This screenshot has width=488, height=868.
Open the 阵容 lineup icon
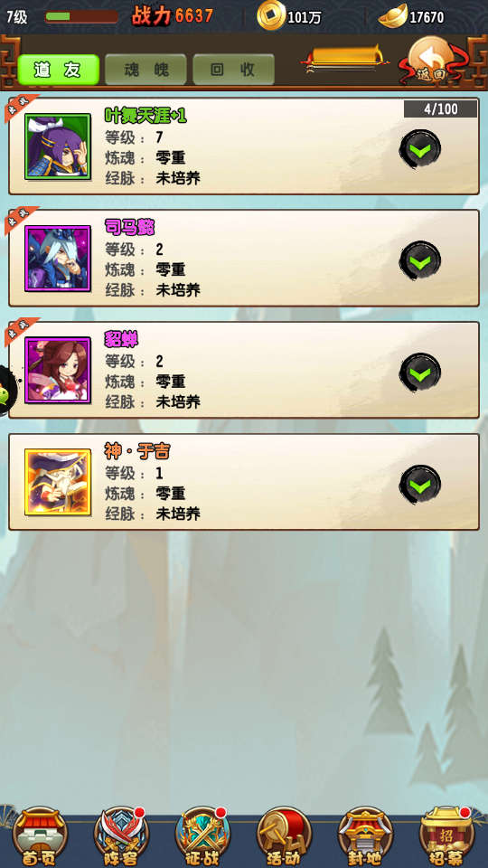(121, 835)
